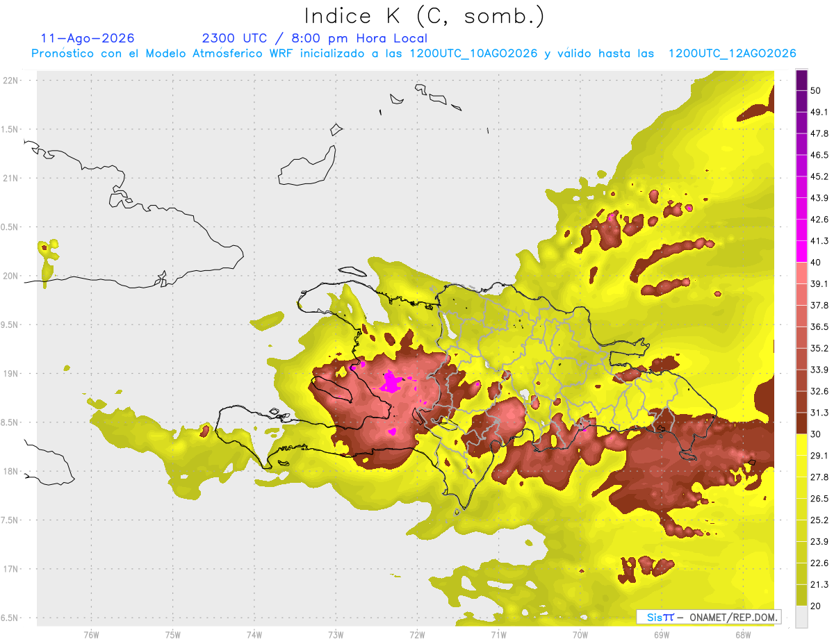The width and height of the screenshot is (834, 644).
Task: Click the longitude label '76W'
Action: point(91,635)
